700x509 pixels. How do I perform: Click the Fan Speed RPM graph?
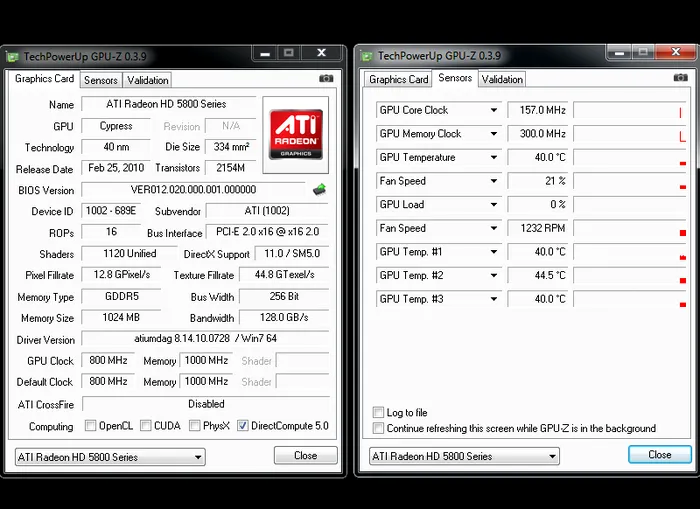click(630, 229)
